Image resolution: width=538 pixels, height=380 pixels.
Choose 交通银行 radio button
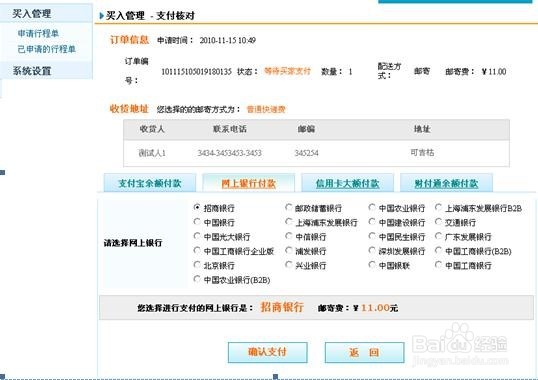click(x=438, y=222)
